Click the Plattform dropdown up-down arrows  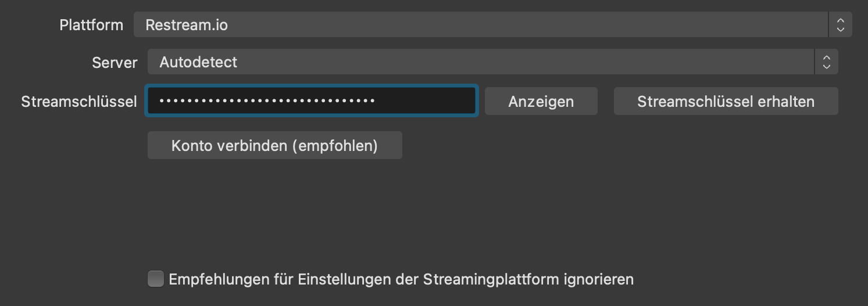click(x=840, y=25)
